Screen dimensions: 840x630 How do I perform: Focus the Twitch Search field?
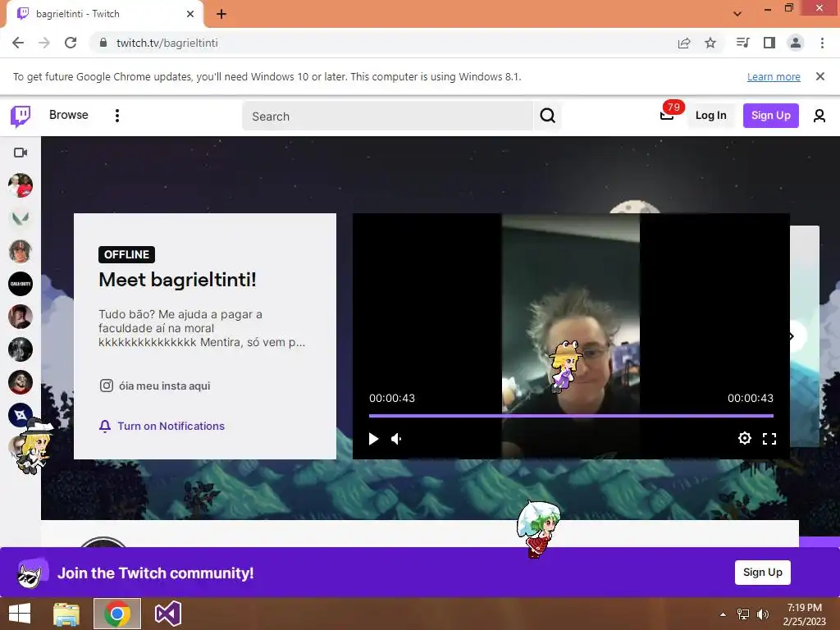point(387,116)
